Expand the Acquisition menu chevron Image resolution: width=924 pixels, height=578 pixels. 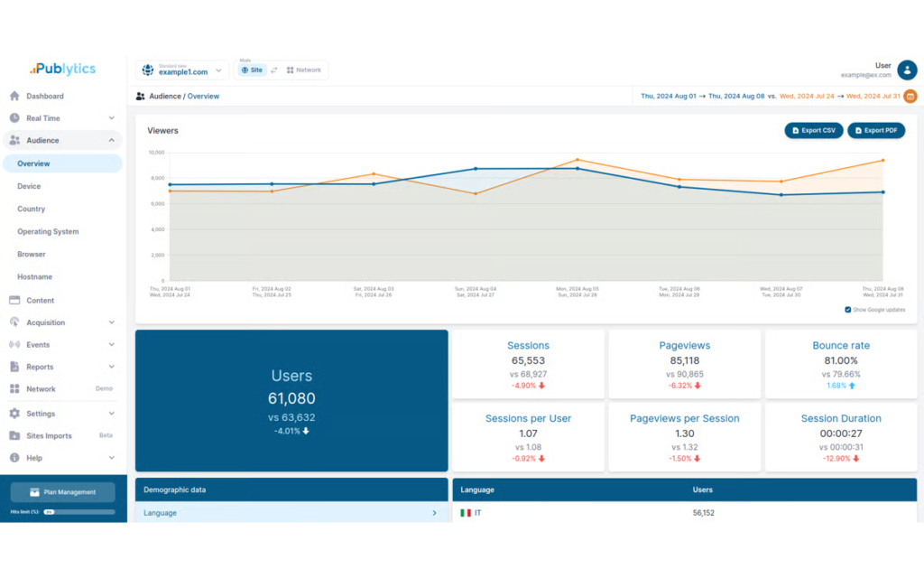point(111,322)
